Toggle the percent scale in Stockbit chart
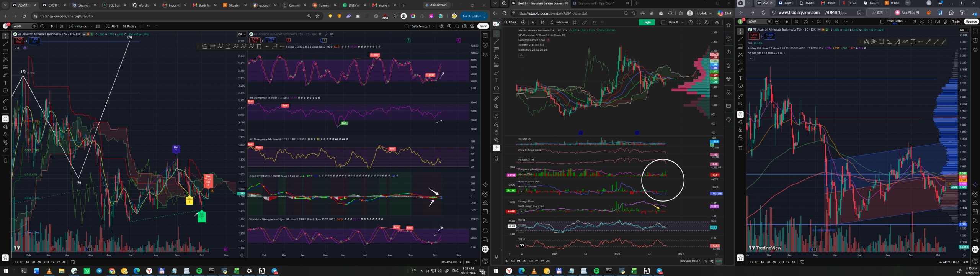The height and width of the screenshot is (276, 980). pos(706,261)
